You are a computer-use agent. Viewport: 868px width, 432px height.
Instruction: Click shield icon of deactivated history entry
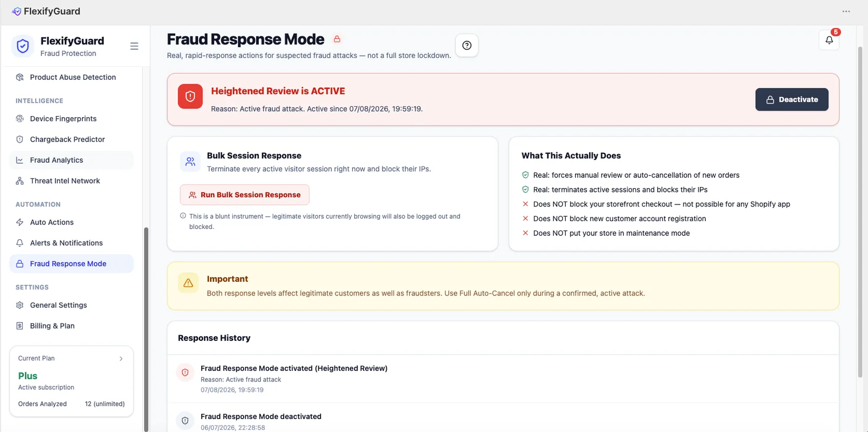(185, 421)
